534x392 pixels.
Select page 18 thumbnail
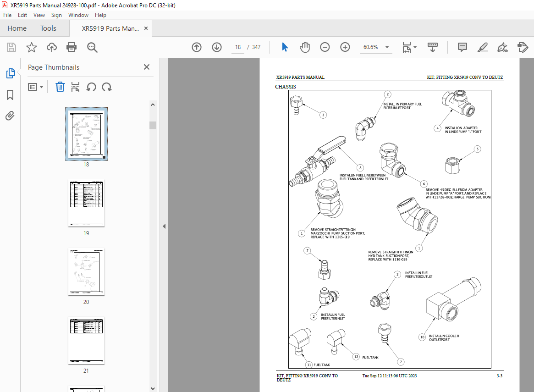87,134
